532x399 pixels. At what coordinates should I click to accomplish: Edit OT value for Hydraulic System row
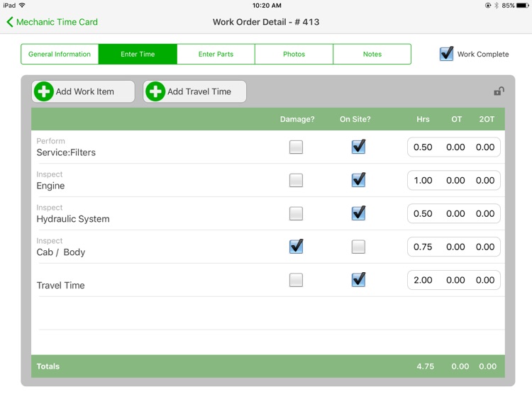pos(455,213)
